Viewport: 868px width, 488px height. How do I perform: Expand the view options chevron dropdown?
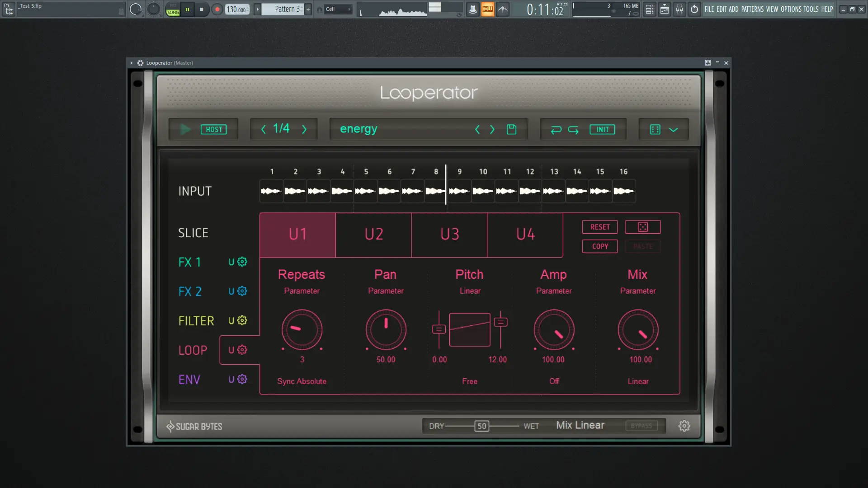point(673,130)
